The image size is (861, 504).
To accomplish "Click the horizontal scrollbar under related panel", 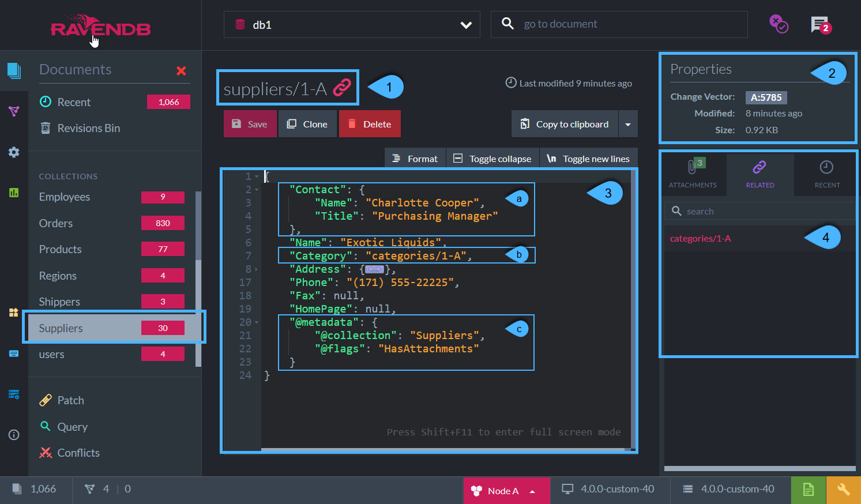I will point(760,468).
